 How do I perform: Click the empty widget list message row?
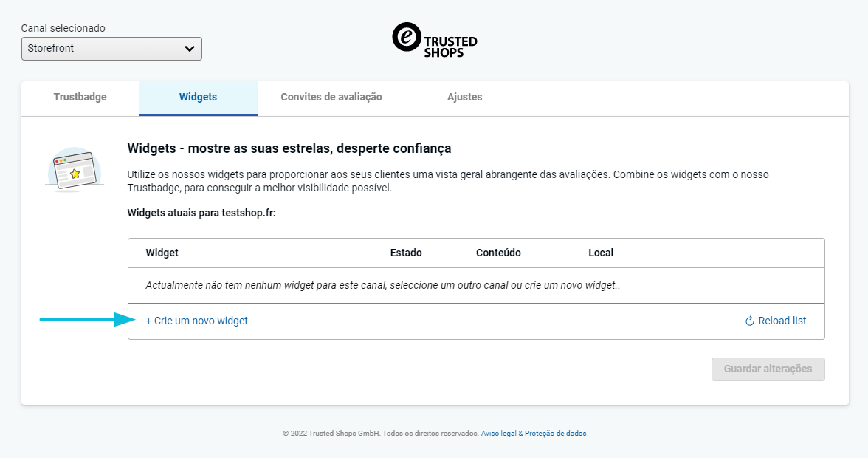click(x=382, y=285)
